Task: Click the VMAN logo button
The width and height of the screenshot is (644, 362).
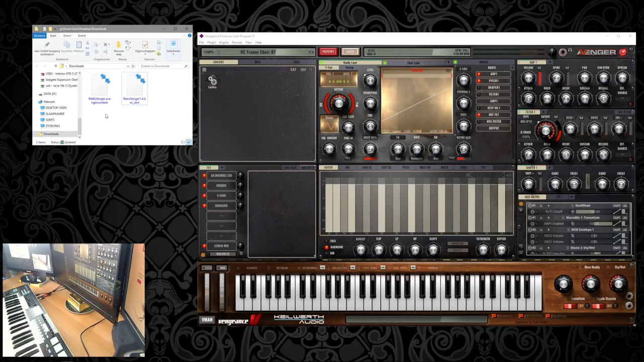Action: click(207, 320)
